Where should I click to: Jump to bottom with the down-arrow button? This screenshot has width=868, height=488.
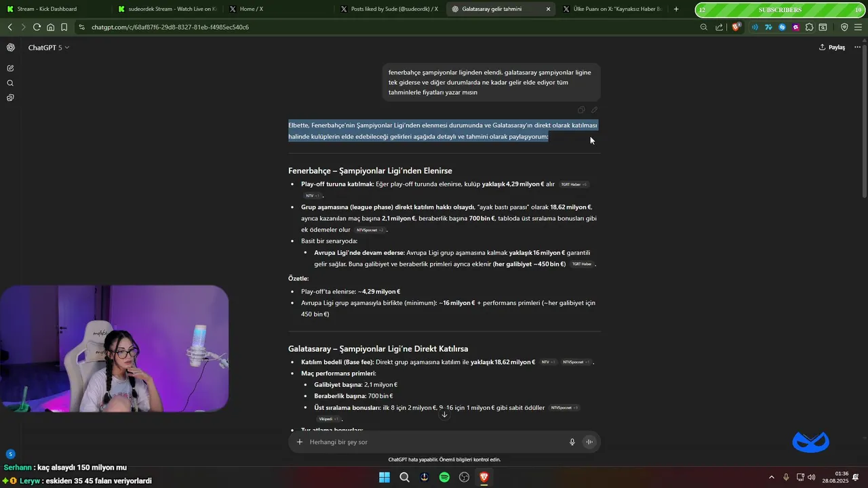point(444,414)
